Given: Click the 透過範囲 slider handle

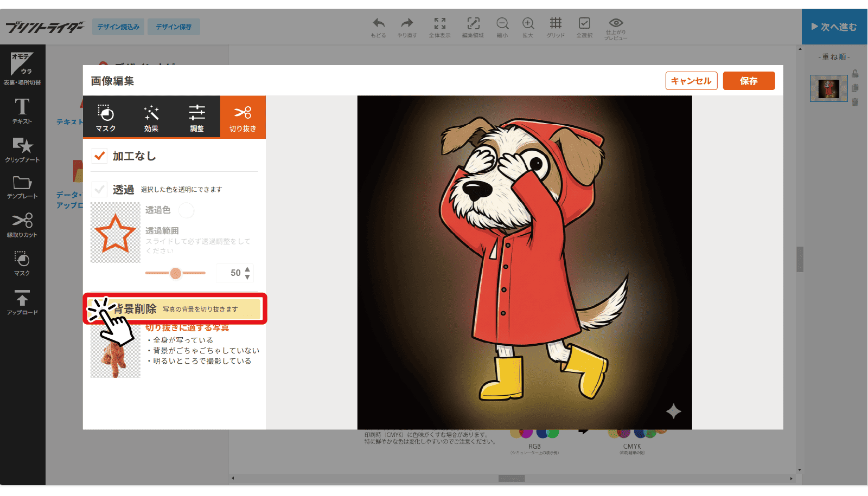Looking at the screenshot, I should pyautogui.click(x=175, y=273).
